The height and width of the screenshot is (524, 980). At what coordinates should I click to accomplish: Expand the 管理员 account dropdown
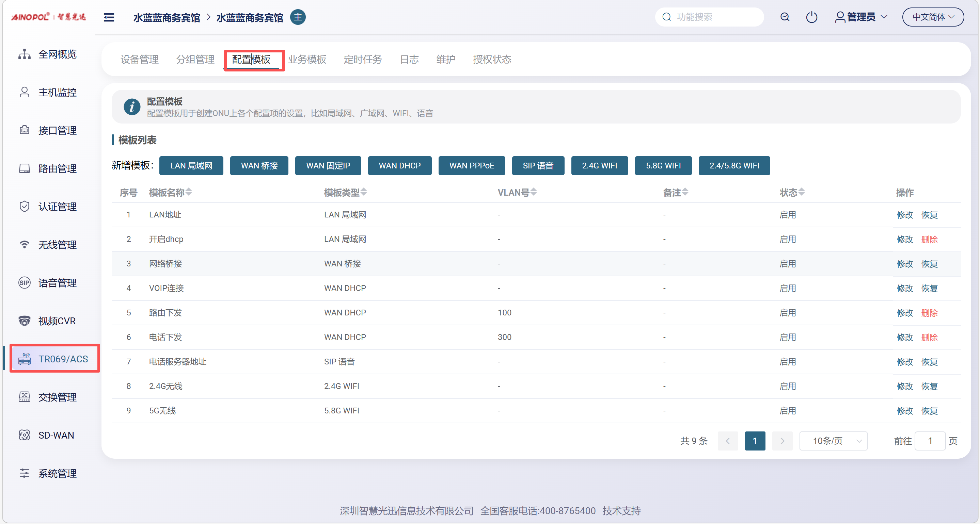pos(861,17)
